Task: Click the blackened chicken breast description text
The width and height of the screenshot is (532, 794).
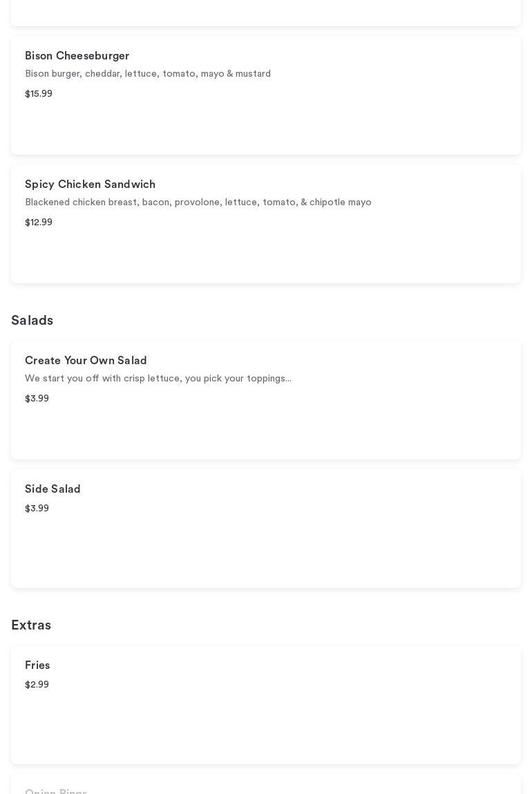Action: tap(198, 202)
